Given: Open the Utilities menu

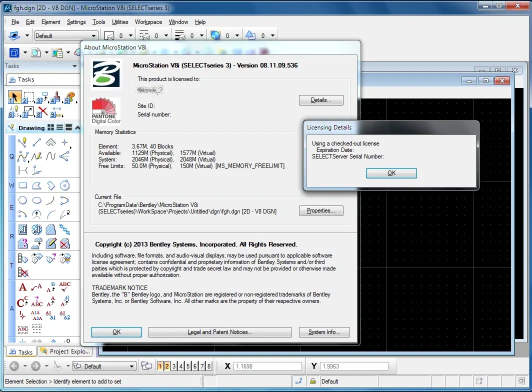Looking at the screenshot, I should 120,21.
